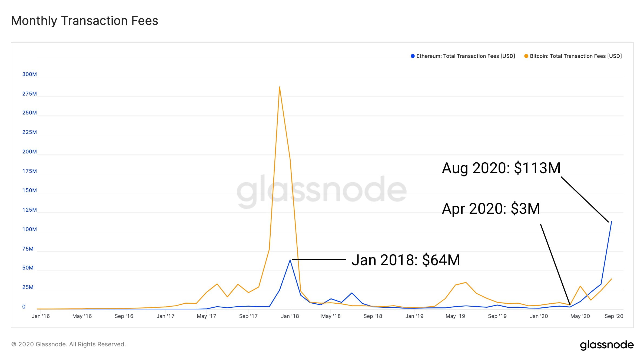Viewport: 644px width, 361px height.
Task: Click the glassnode logo at bottom right
Action: [x=607, y=345]
